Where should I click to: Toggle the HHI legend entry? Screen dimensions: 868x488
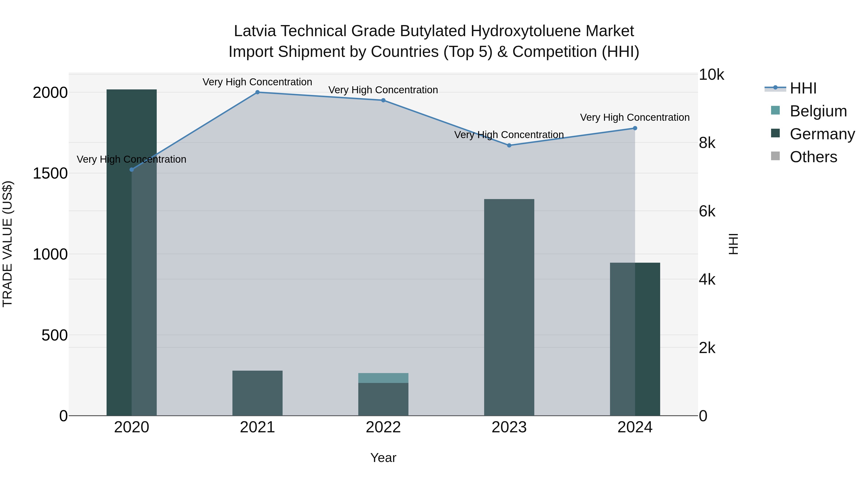pyautogui.click(x=791, y=88)
